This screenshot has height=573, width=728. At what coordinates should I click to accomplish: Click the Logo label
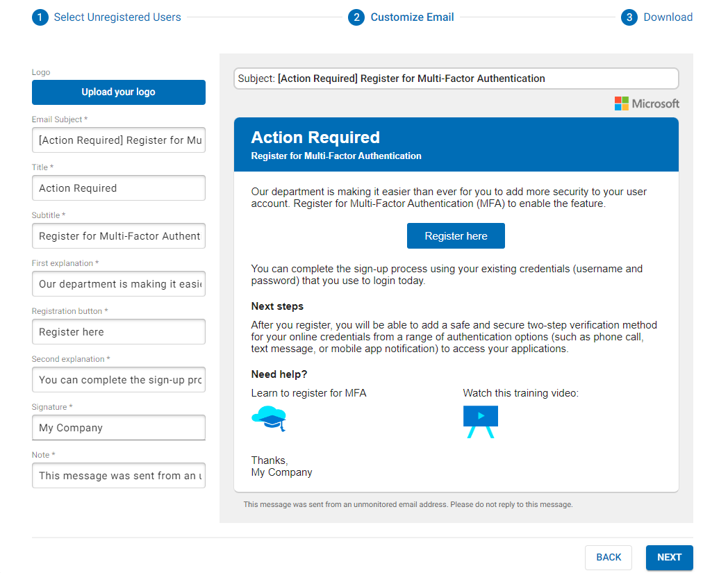(x=41, y=72)
